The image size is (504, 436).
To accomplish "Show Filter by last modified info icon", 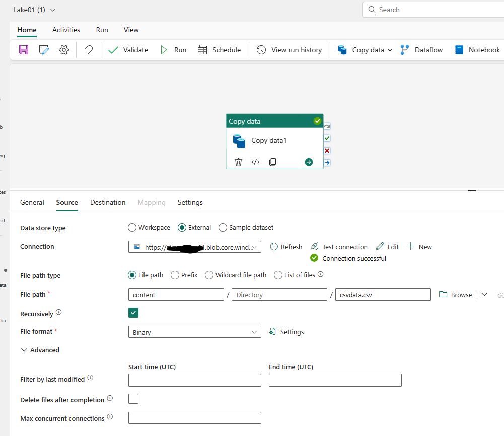I will pyautogui.click(x=90, y=378).
